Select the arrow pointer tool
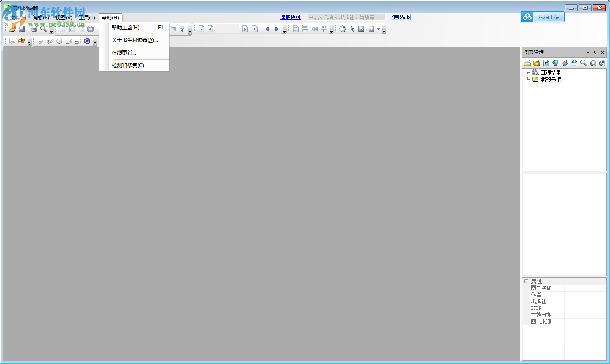 (352, 29)
